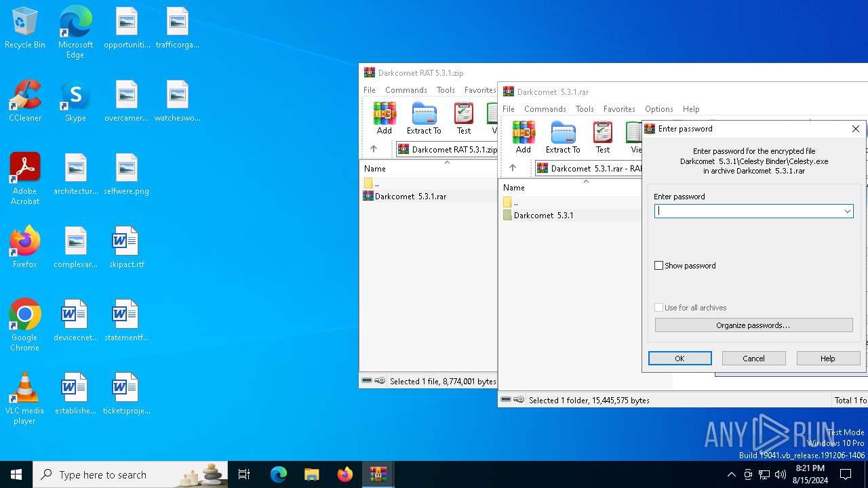Open notification center icon

(x=846, y=474)
